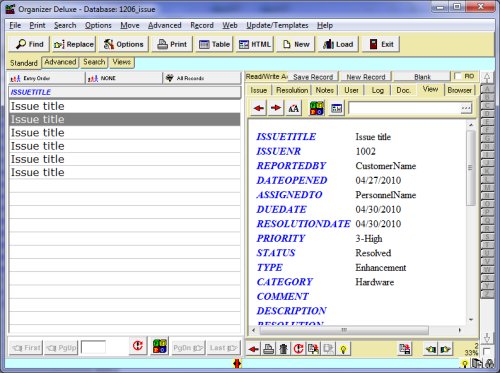
Task: Select the Standard tab below main toolbar
Action: (24, 63)
